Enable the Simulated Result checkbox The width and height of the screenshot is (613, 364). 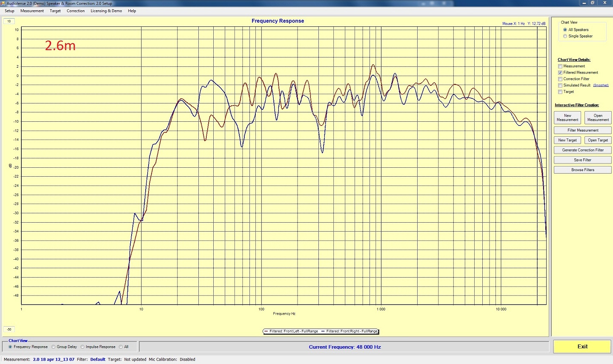point(560,86)
